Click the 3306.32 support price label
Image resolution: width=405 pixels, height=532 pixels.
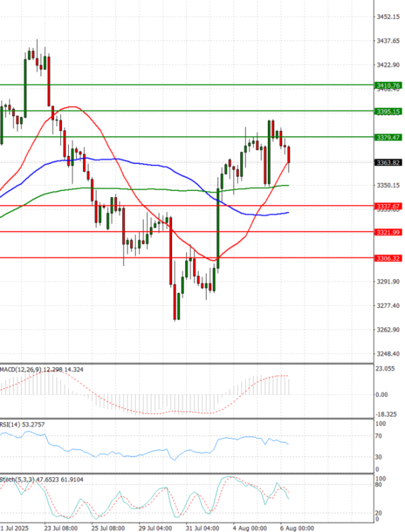pos(388,258)
